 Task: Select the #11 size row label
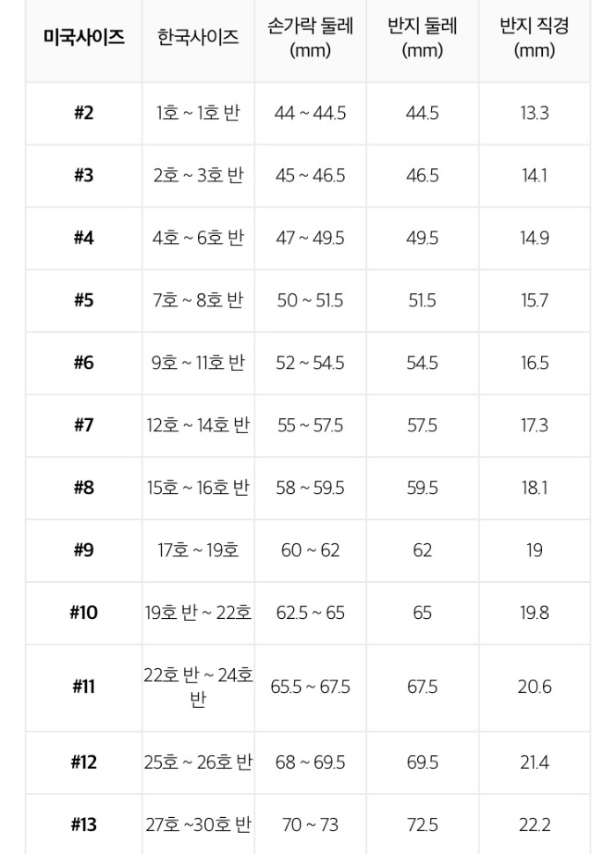pos(84,687)
